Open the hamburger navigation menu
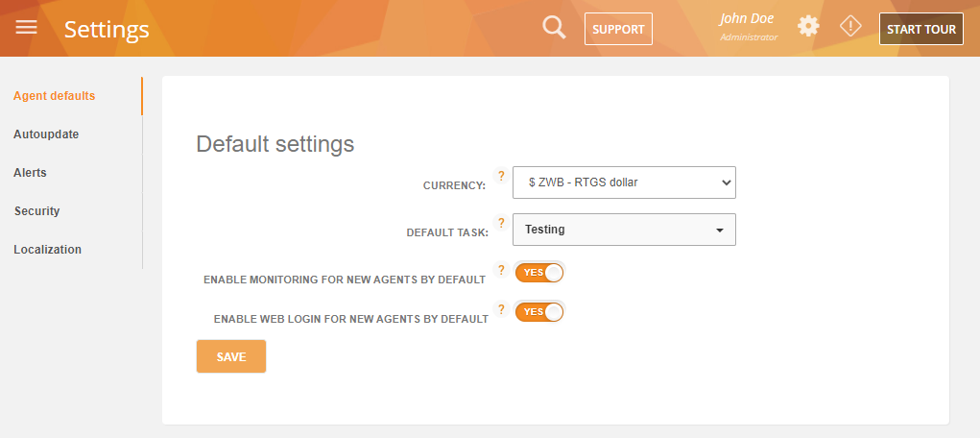This screenshot has height=438, width=980. point(27,28)
